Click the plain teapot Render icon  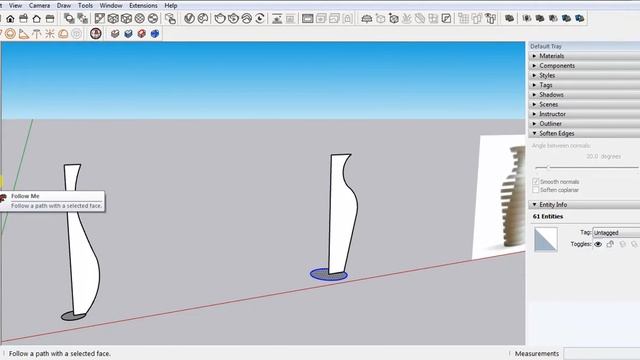click(x=220, y=18)
